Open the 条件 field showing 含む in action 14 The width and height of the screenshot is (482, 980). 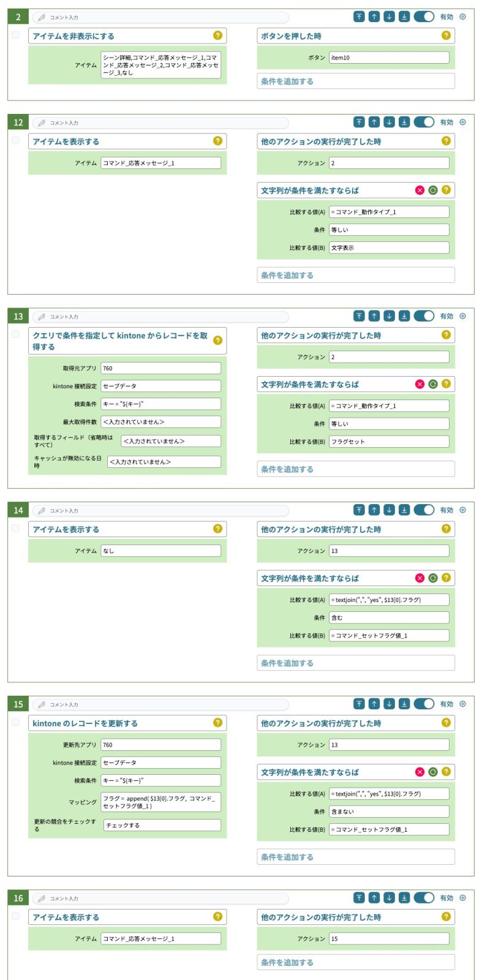click(388, 617)
